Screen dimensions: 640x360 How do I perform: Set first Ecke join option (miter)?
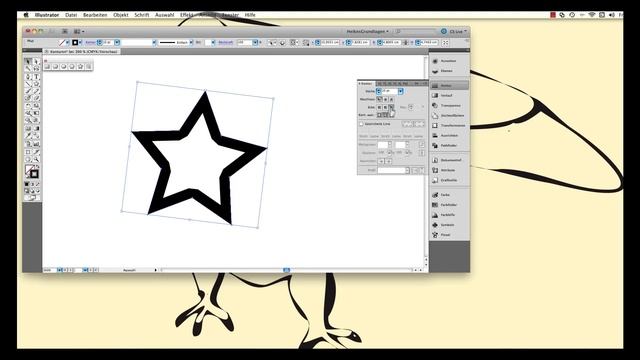(379, 107)
